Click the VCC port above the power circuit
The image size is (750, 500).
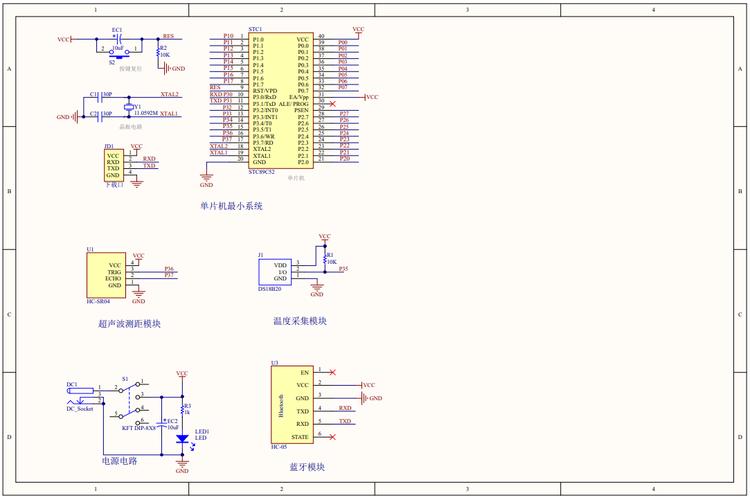point(182,374)
